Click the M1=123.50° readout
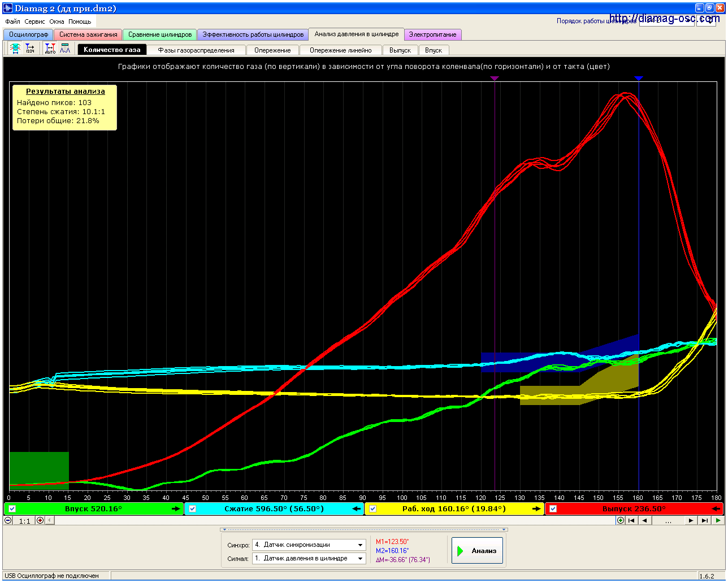This screenshot has width=728, height=583. tap(392, 542)
